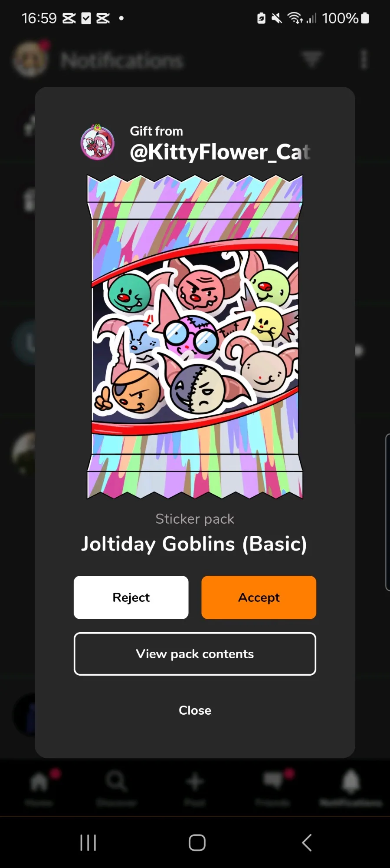Tap your profile avatar in header
Image resolution: width=390 pixels, height=868 pixels.
point(29,59)
